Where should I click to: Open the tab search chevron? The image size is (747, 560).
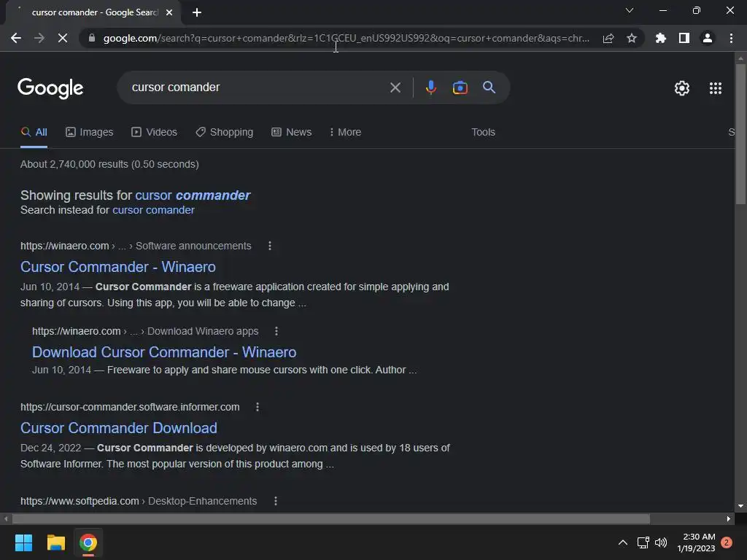tap(630, 10)
